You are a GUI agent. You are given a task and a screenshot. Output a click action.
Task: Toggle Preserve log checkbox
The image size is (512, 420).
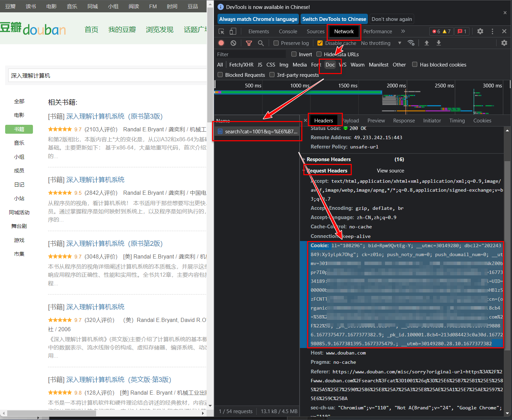pyautogui.click(x=276, y=43)
